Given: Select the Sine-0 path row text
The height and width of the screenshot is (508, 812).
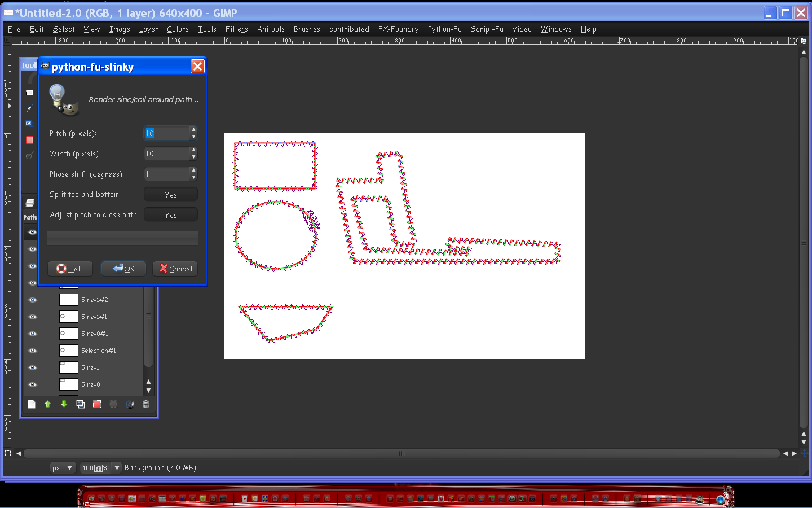Looking at the screenshot, I should click(x=90, y=384).
